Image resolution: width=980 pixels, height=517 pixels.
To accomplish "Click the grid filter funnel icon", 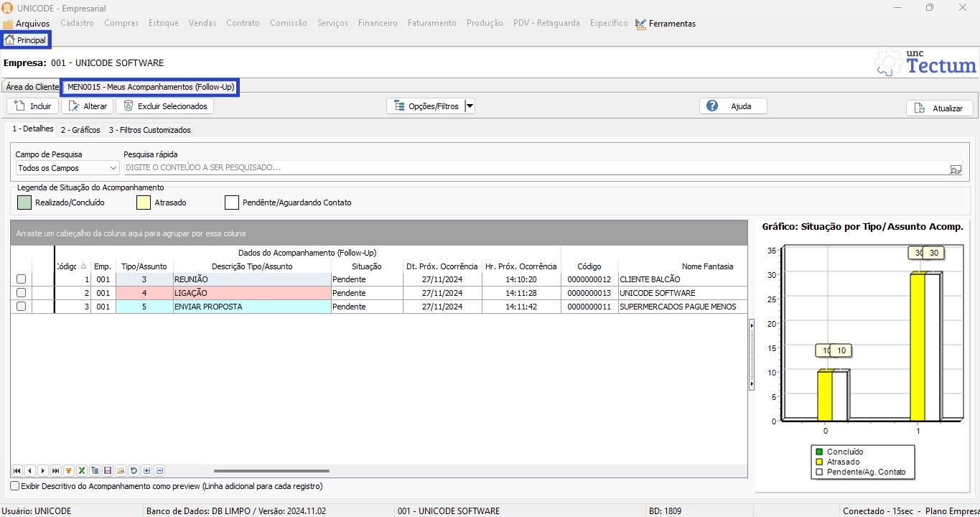I will [x=69, y=471].
